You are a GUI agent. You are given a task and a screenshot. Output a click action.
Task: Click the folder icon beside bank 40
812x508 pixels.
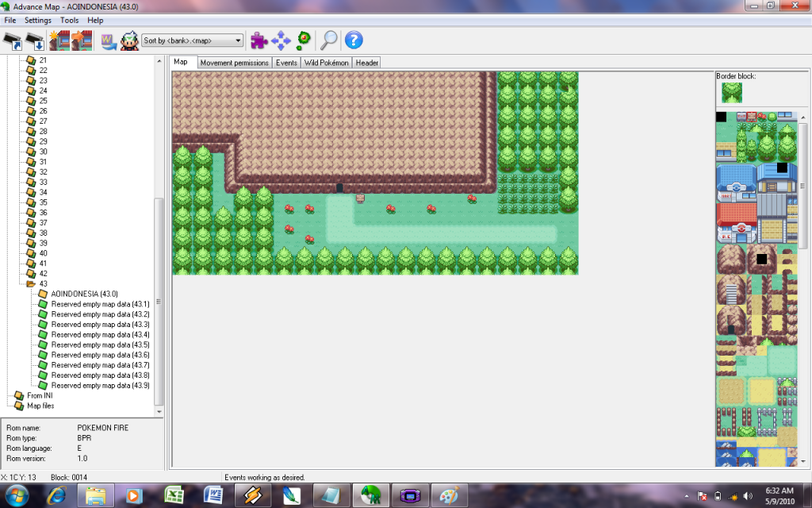pos(31,253)
